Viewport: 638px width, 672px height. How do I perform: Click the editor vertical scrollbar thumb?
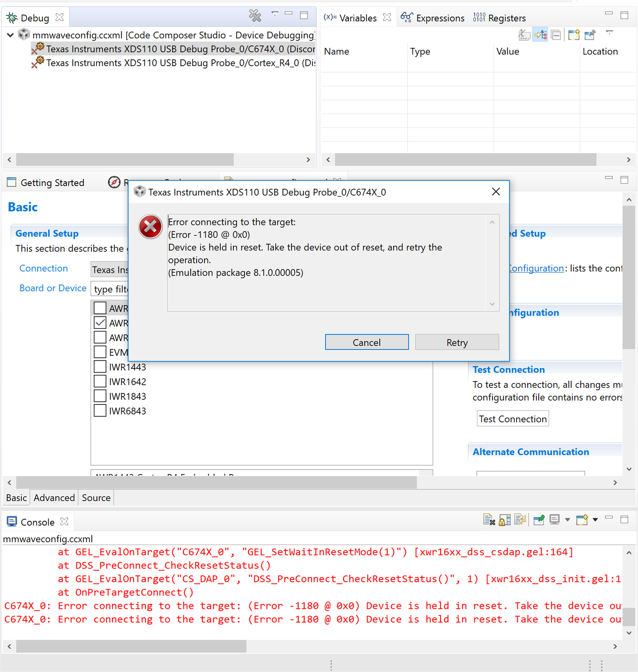pos(629,277)
